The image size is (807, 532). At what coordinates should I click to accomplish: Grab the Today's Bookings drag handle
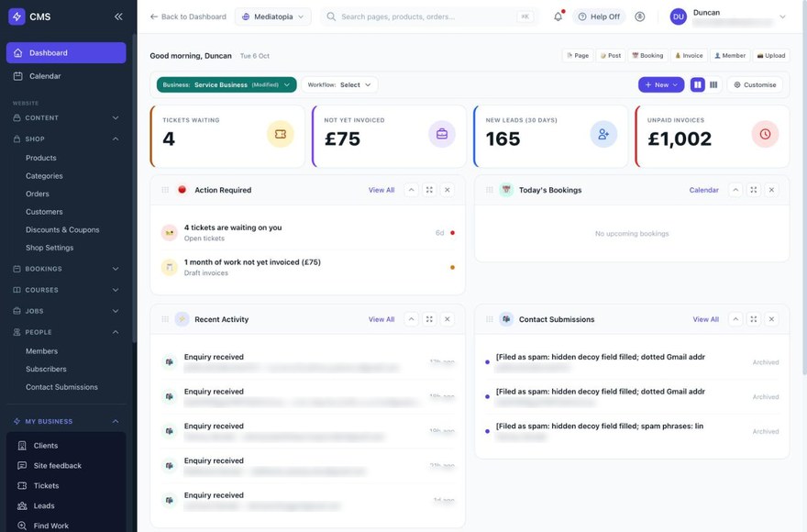pos(490,190)
